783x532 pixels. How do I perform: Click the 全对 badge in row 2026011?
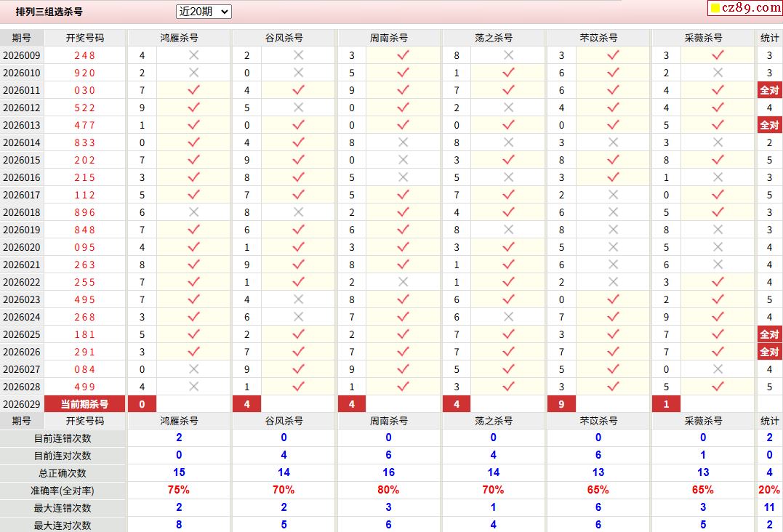pos(769,90)
